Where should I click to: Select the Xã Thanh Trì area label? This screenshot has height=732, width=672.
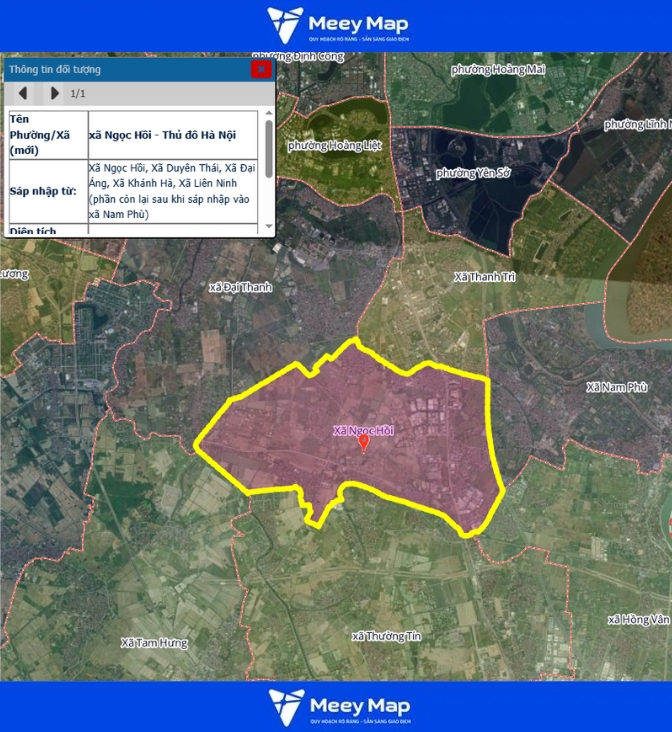tap(484, 277)
